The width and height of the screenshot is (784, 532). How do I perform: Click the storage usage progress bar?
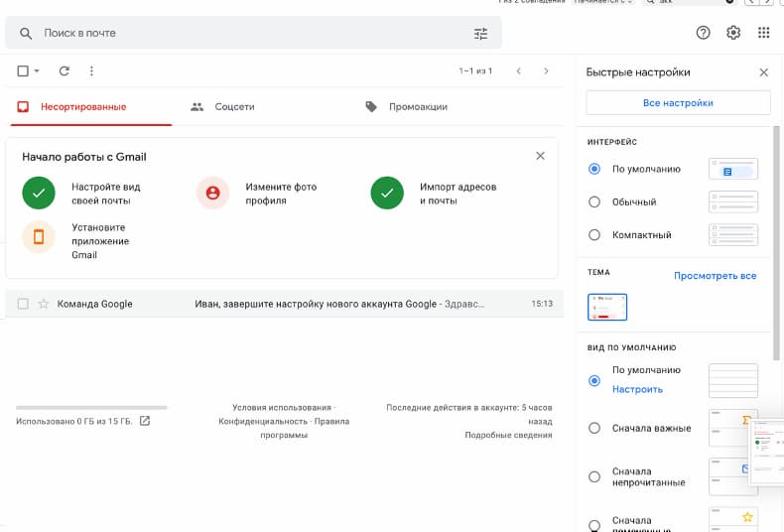pos(91,408)
